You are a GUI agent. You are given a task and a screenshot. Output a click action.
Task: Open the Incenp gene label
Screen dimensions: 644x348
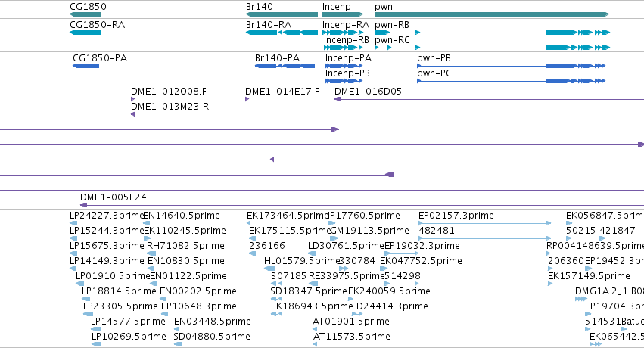click(x=336, y=7)
